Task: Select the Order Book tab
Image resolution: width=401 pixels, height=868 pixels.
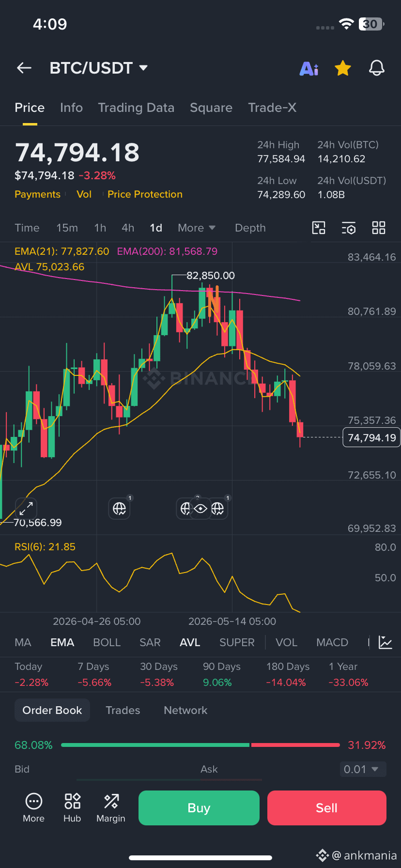Action: coord(52,710)
